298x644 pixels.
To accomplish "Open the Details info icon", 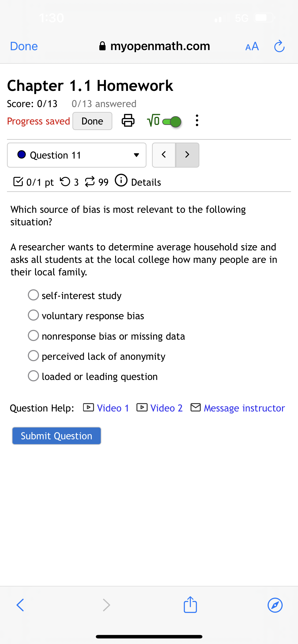I will [121, 181].
